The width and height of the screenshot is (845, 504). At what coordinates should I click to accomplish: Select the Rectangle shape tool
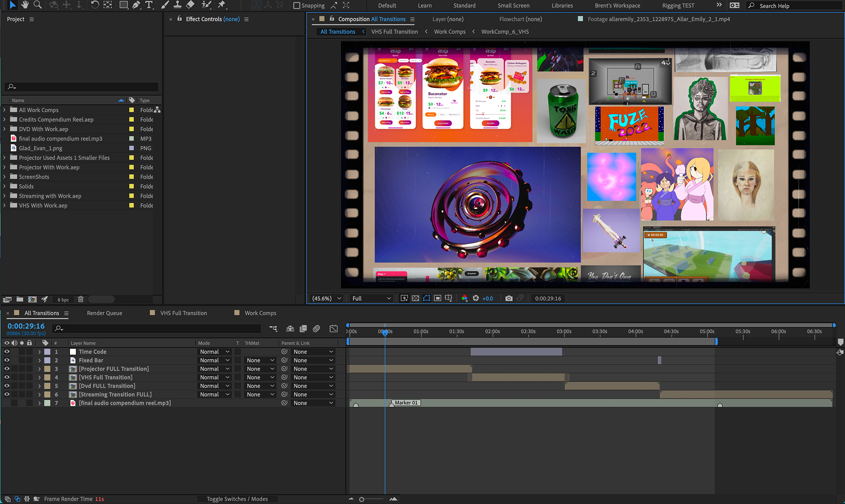(x=124, y=5)
